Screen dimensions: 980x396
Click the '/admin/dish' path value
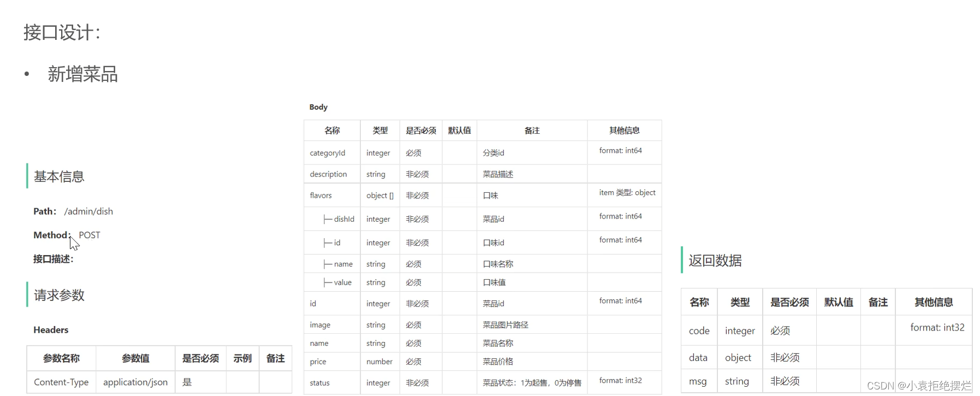(x=88, y=211)
